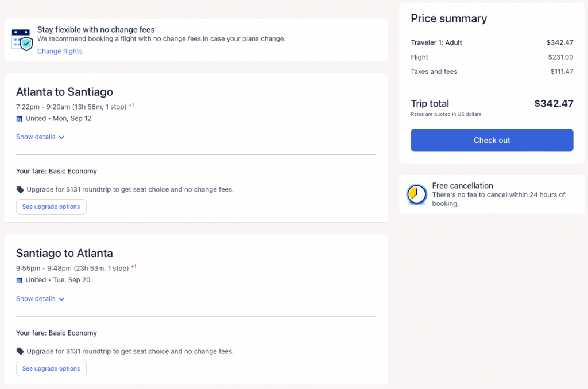588x389 pixels.
Task: Expand Show details for Santiago to Atlanta
Action: pos(40,299)
